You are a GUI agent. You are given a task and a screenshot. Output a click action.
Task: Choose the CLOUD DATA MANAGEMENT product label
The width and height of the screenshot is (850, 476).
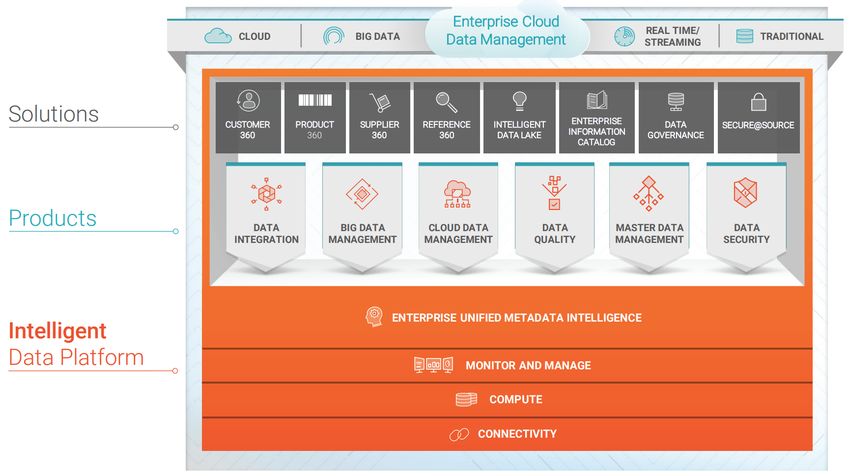[x=458, y=234]
